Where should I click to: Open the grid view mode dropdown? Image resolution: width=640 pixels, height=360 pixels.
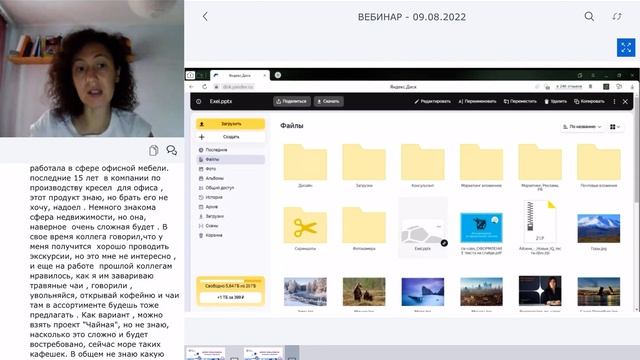point(615,127)
